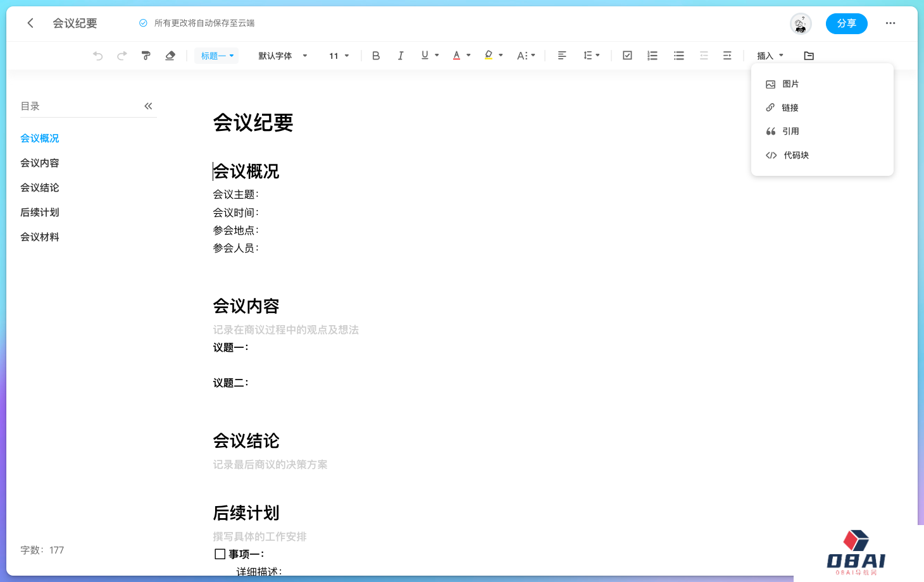Image resolution: width=924 pixels, height=582 pixels.
Task: Insert a checkbox task list
Action: tap(627, 56)
